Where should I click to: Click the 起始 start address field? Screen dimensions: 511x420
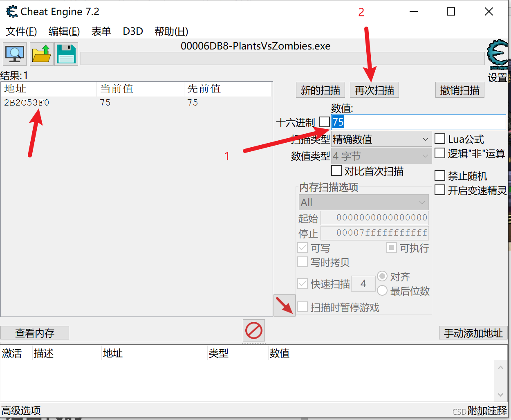(375, 218)
